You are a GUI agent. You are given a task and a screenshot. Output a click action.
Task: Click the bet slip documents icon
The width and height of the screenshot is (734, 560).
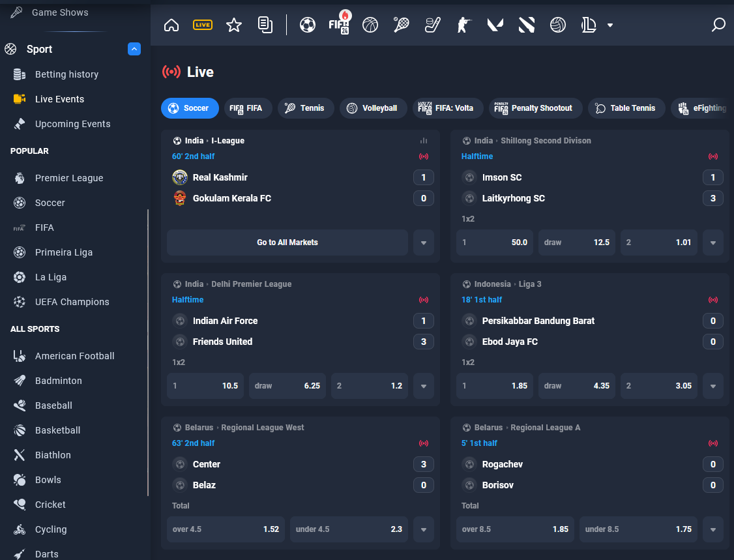coord(265,25)
